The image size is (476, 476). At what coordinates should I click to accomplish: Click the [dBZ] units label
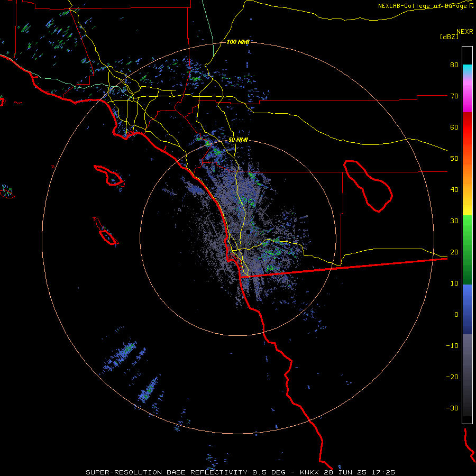tap(449, 37)
